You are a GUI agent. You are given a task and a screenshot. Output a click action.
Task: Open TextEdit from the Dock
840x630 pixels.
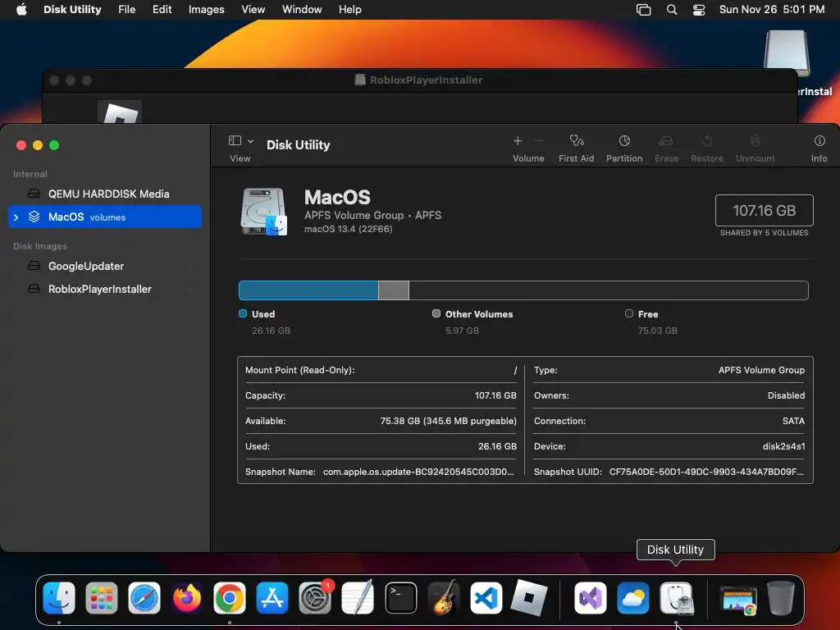coord(358,598)
